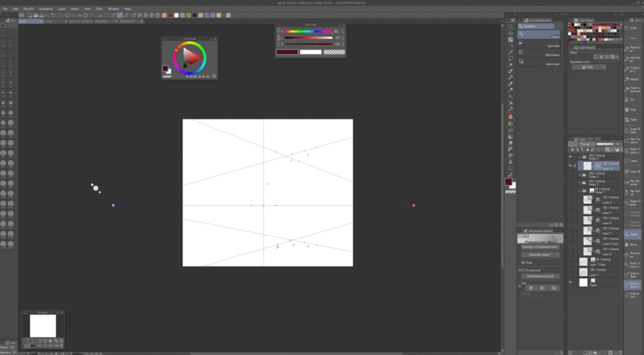Select the Move layer tool
The height and width of the screenshot is (355, 644).
pyautogui.click(x=511, y=34)
